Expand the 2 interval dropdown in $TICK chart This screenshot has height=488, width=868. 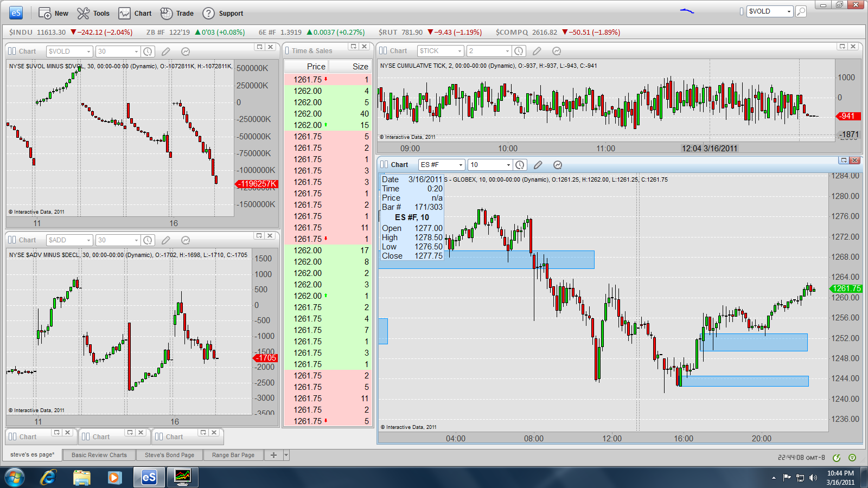(x=507, y=51)
